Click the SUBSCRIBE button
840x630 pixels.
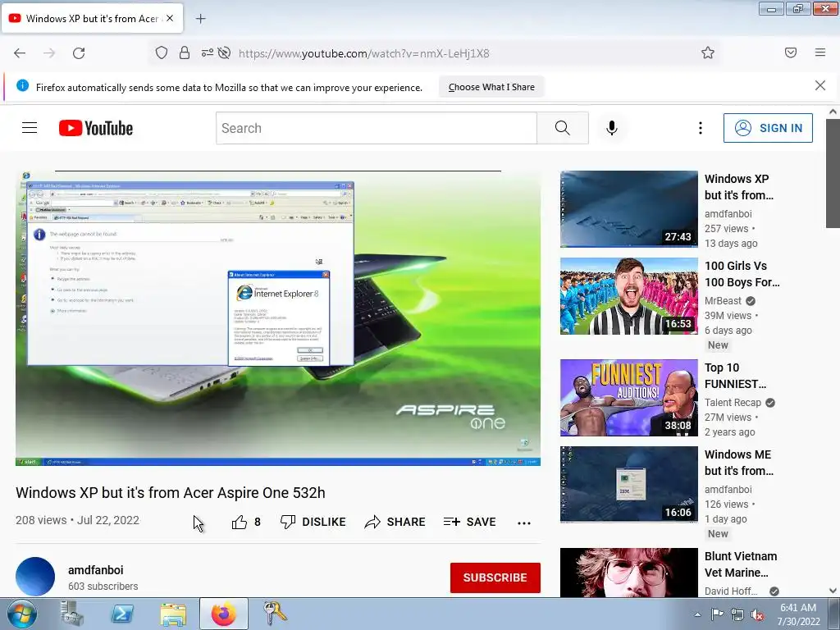click(495, 577)
